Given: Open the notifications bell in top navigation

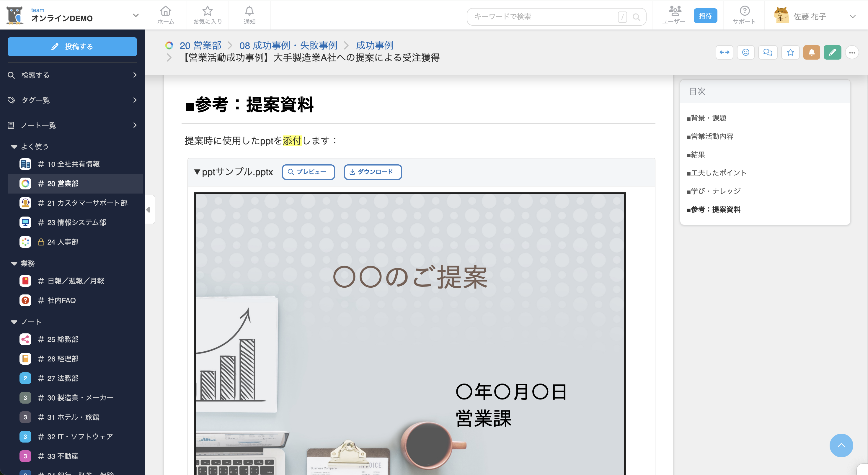Looking at the screenshot, I should (249, 15).
